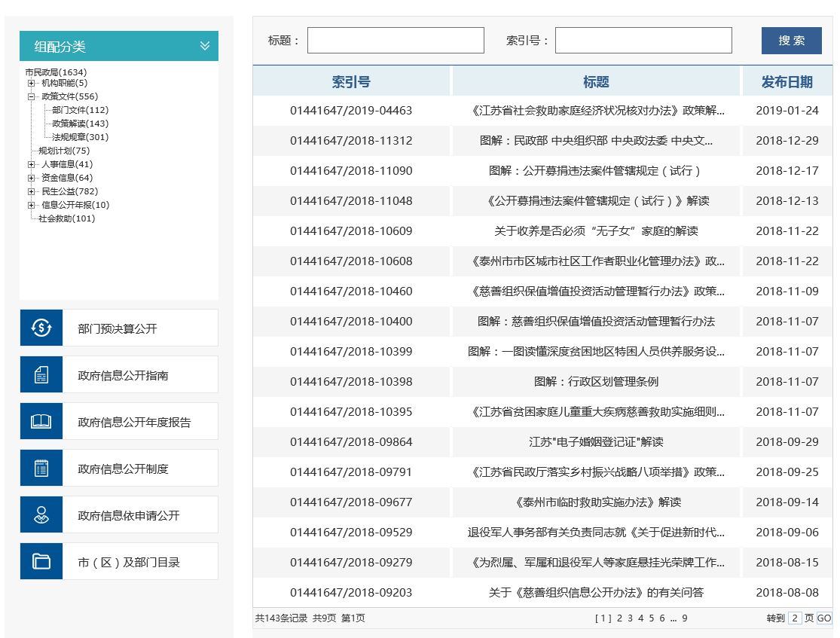This screenshot has width=840, height=638.
Task: Click inside the 标题 search field
Action: 395,40
